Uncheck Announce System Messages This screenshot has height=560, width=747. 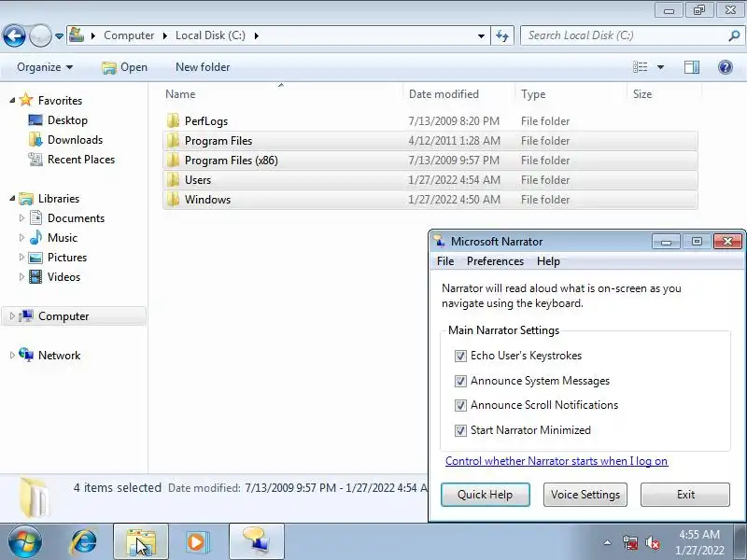tap(460, 381)
